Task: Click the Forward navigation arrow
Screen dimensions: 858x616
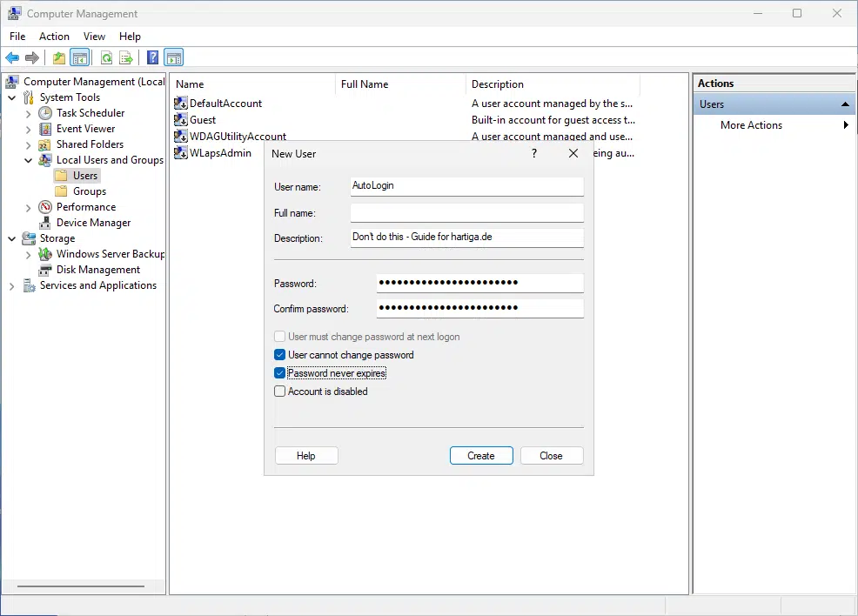Action: click(x=32, y=57)
